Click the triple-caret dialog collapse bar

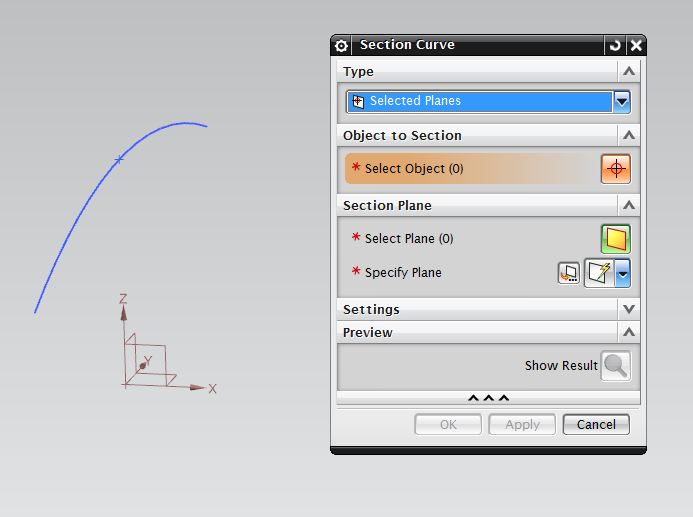[x=488, y=398]
